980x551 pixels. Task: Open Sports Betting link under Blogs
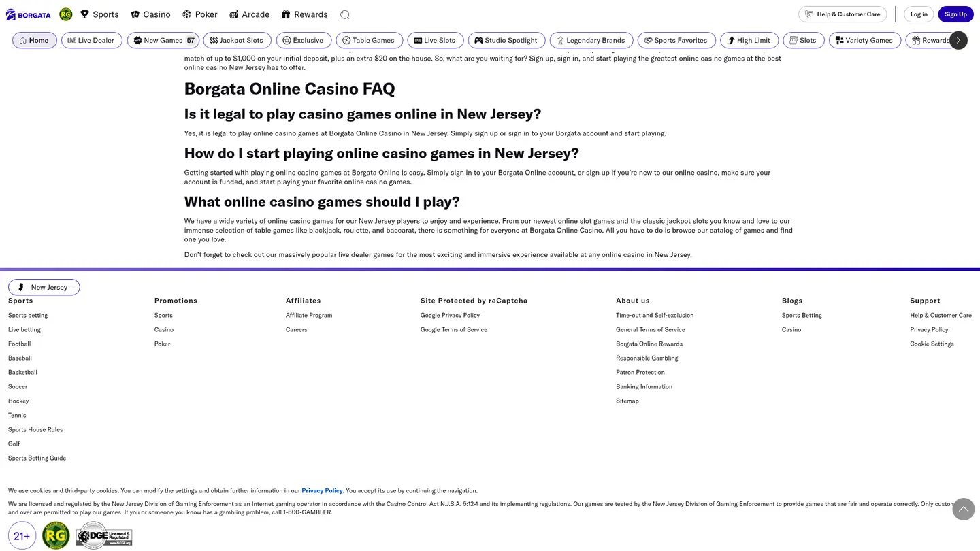point(802,315)
